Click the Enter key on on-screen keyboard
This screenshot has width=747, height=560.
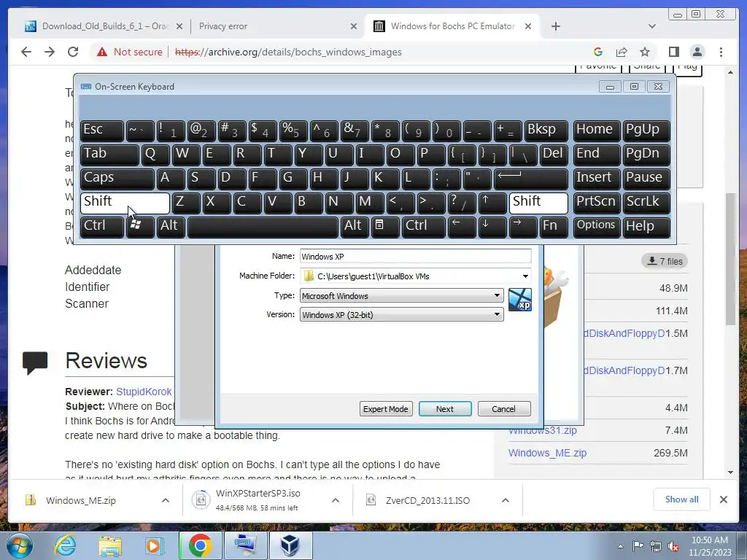coord(531,179)
